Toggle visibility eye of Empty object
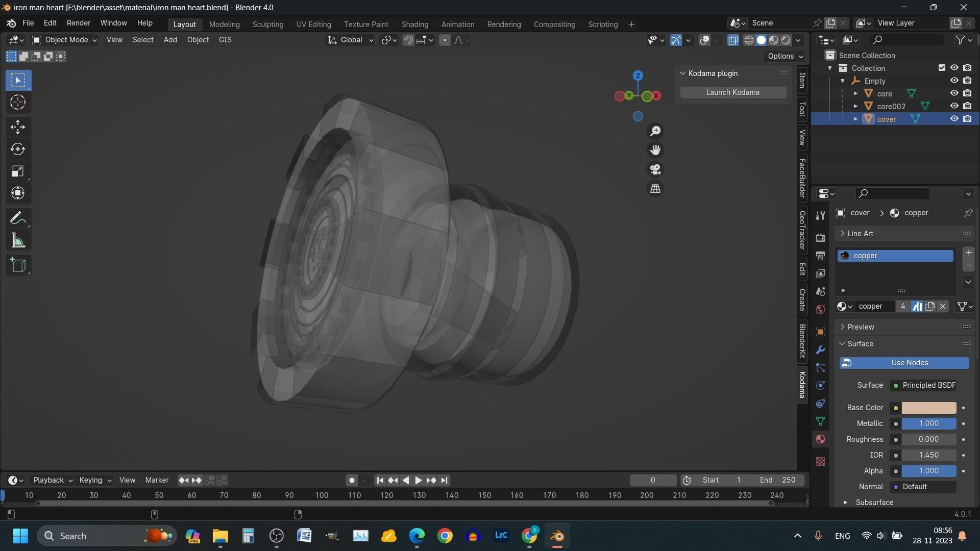980x551 pixels. tap(954, 81)
